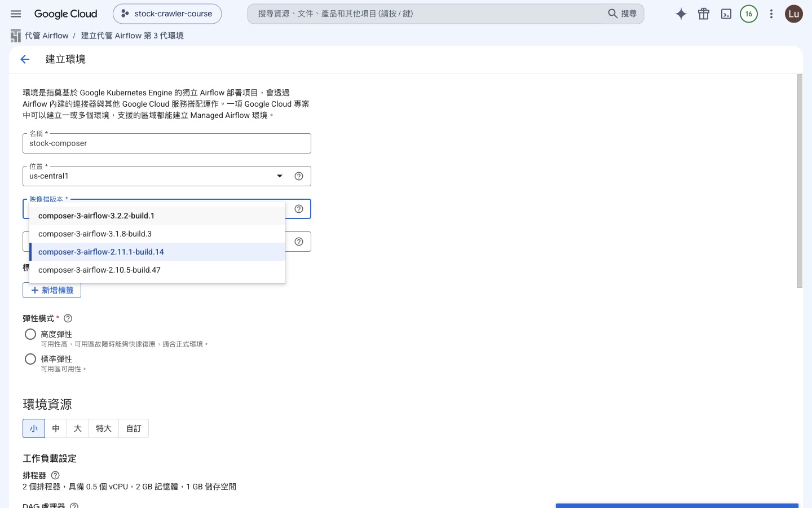
Task: Choose the 大 environment size
Action: pos(78,428)
